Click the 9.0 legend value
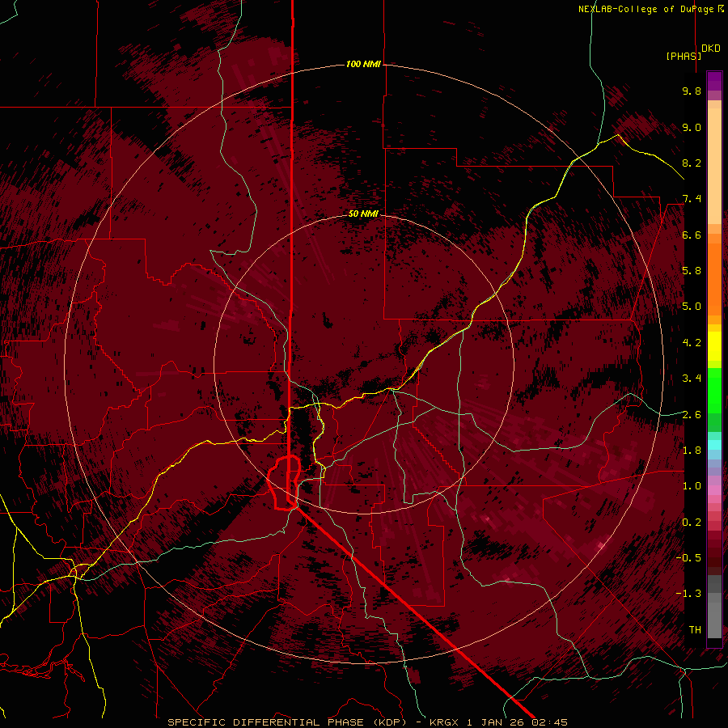The width and height of the screenshot is (728, 728). pos(692,127)
